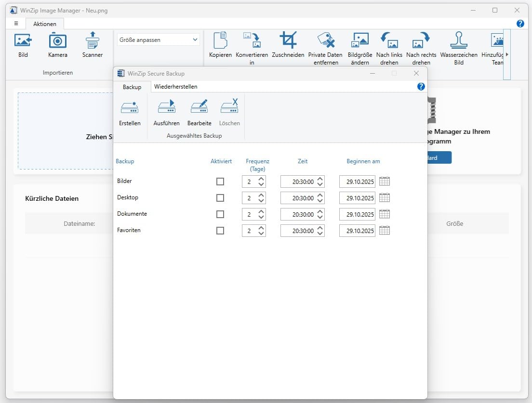Minimize the Secure Backup window

tap(372, 74)
